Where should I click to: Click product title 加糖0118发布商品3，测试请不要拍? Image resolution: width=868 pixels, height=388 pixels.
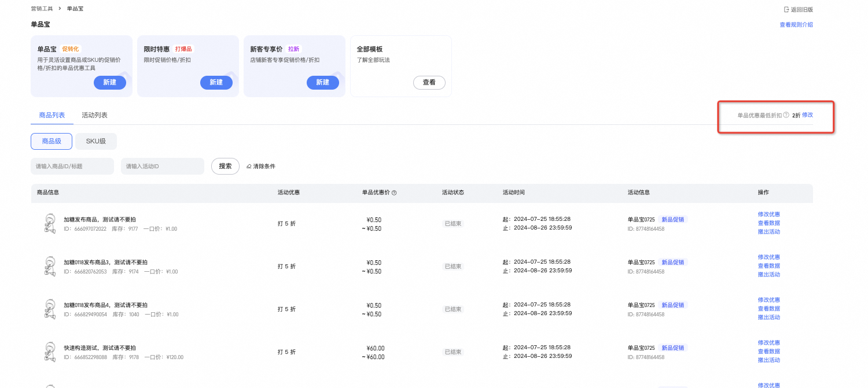tap(105, 263)
